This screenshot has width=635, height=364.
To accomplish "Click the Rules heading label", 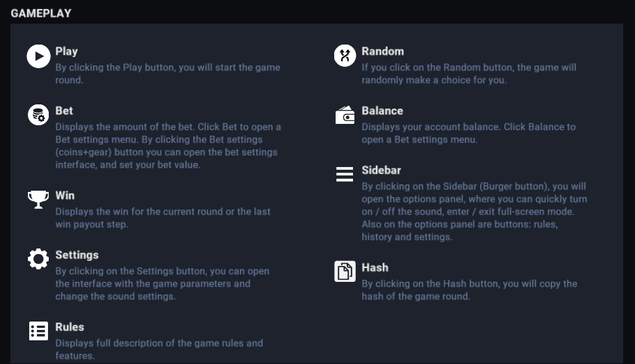I will pyautogui.click(x=70, y=327).
